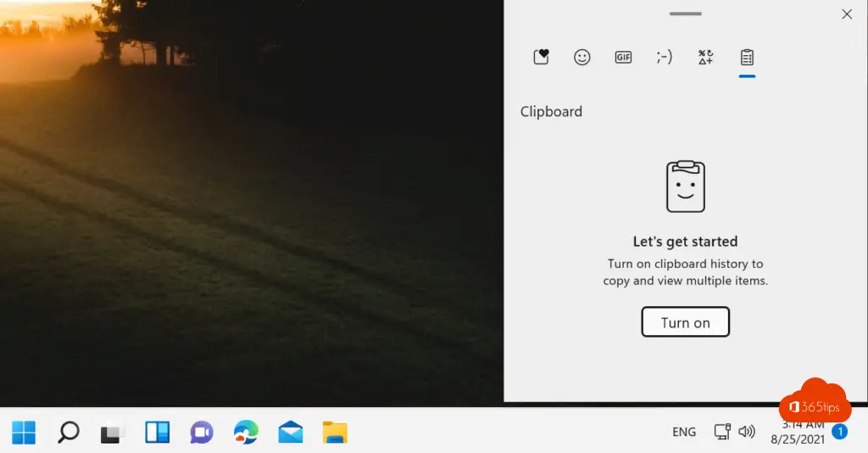Grab the drag handle at panel top
868x453 pixels.
(x=685, y=14)
